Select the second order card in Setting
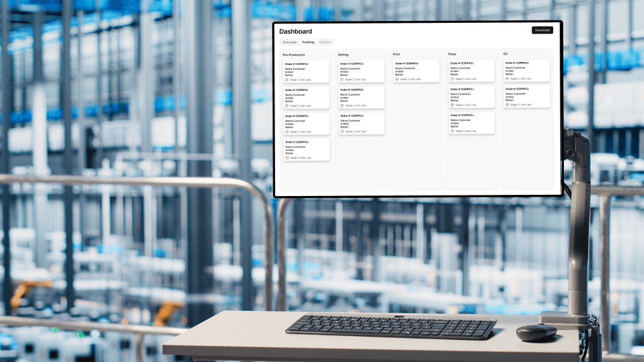This screenshot has width=644, height=362. (361, 97)
